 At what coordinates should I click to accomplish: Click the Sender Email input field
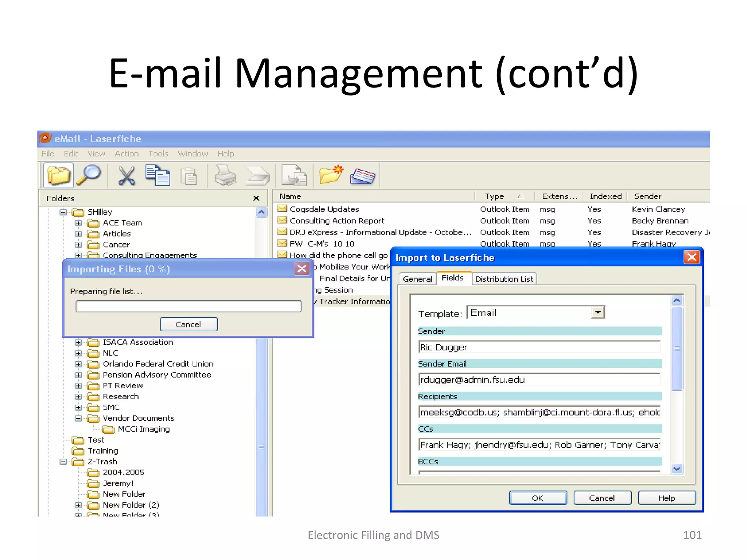(x=539, y=380)
